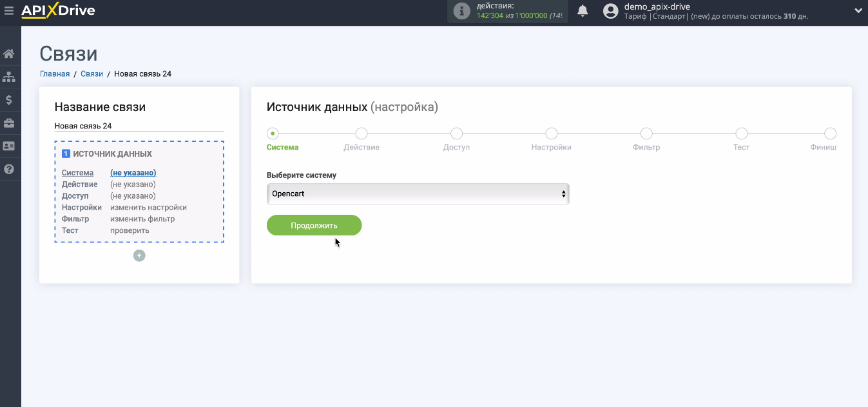Viewport: 868px width, 407px height.
Task: Edit the connection name input field
Action: click(x=139, y=126)
